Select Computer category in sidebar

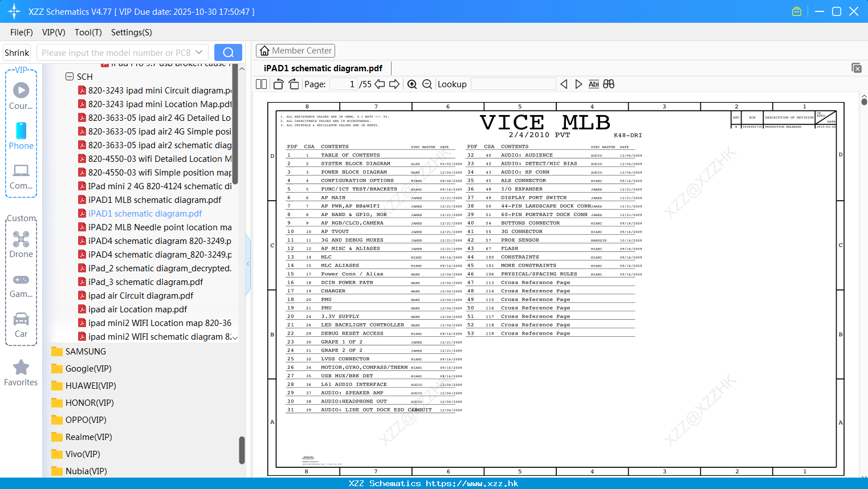click(x=21, y=177)
